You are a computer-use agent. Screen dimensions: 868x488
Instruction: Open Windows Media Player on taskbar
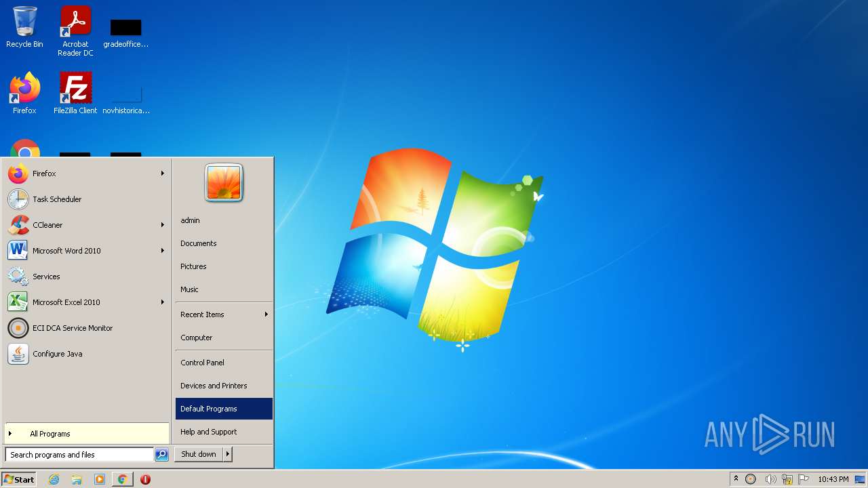[x=100, y=479]
